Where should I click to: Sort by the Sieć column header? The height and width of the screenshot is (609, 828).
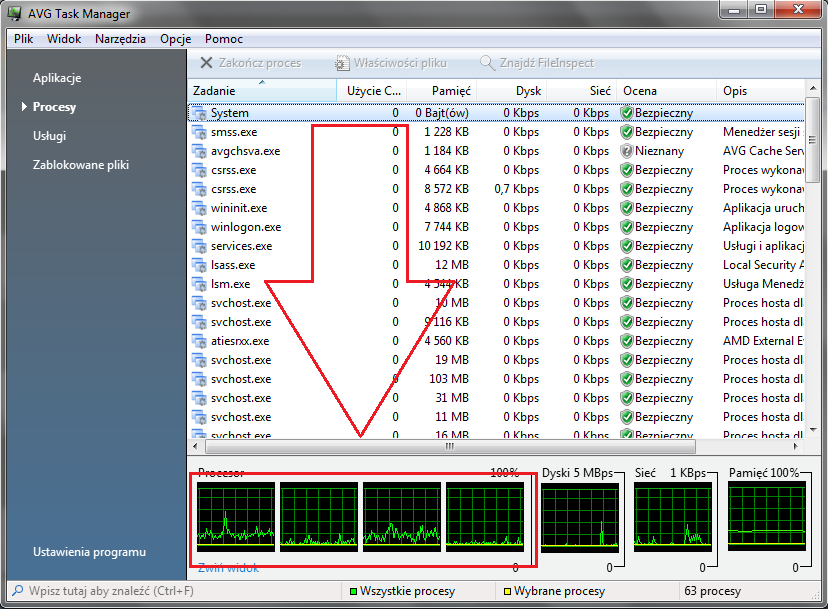tap(582, 90)
